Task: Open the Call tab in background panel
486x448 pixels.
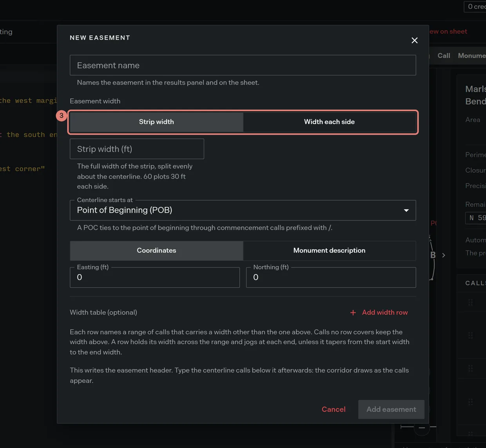Action: (x=444, y=56)
